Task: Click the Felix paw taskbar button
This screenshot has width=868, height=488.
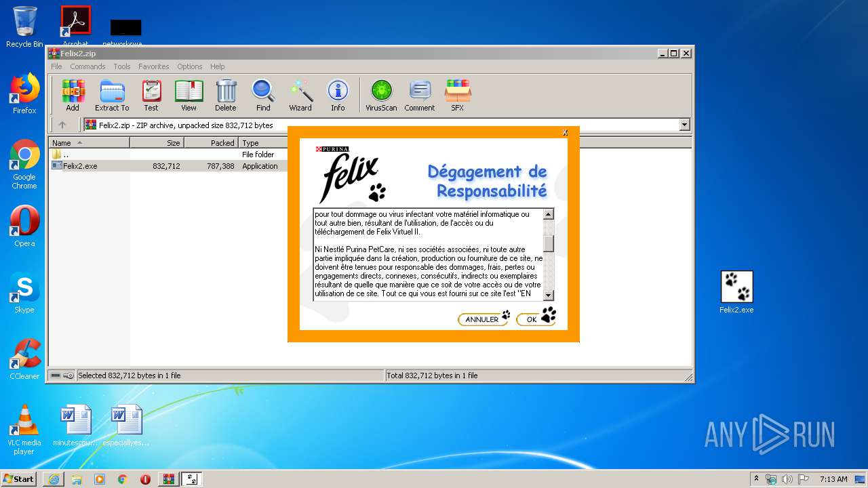Action: [x=191, y=479]
